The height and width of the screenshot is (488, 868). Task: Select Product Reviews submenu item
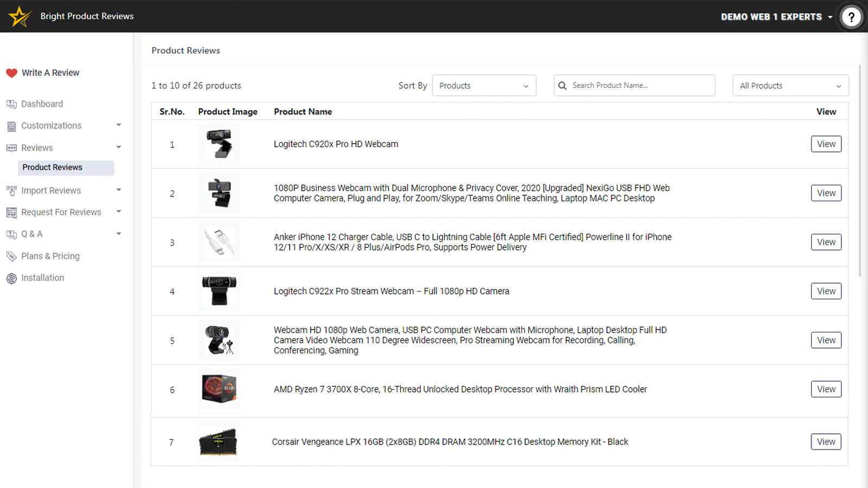pyautogui.click(x=66, y=168)
